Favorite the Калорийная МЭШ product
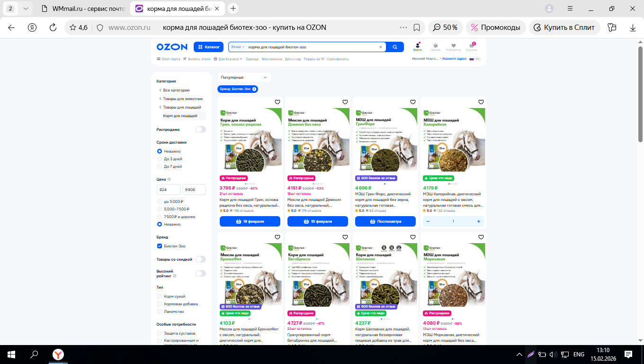 click(x=481, y=102)
